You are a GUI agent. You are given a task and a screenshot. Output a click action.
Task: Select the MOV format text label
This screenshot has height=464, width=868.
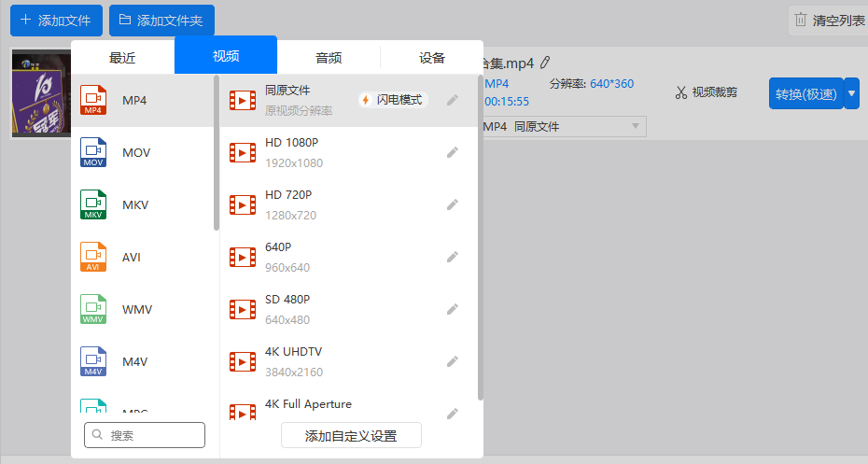[136, 153]
